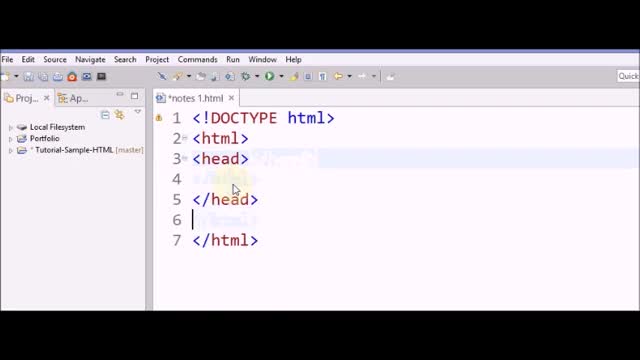Open the Commands menu

(x=198, y=60)
